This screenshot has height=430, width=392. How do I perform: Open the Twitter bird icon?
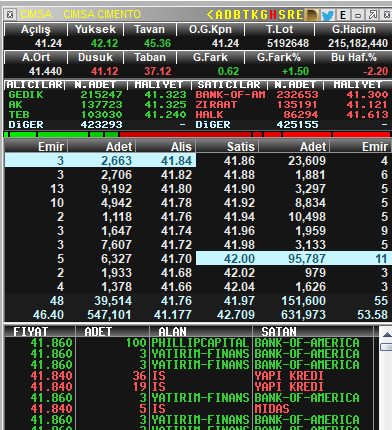tap(328, 15)
